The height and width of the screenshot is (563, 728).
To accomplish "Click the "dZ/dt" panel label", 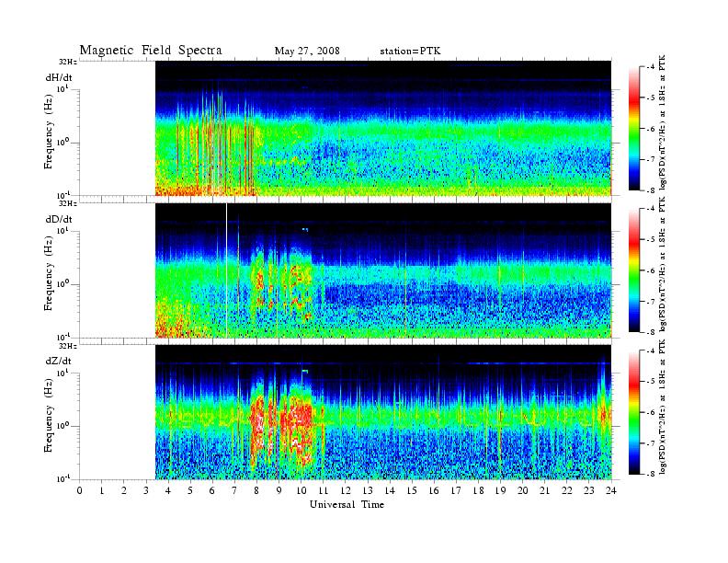I will pos(58,361).
